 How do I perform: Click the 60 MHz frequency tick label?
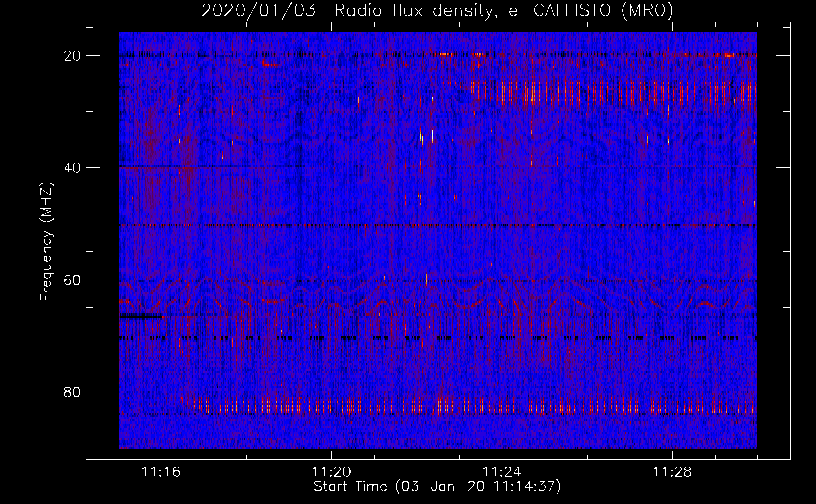(x=72, y=280)
